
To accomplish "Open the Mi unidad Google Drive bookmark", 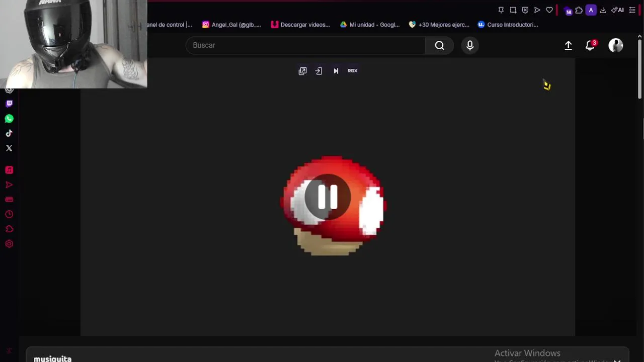I will click(x=370, y=25).
